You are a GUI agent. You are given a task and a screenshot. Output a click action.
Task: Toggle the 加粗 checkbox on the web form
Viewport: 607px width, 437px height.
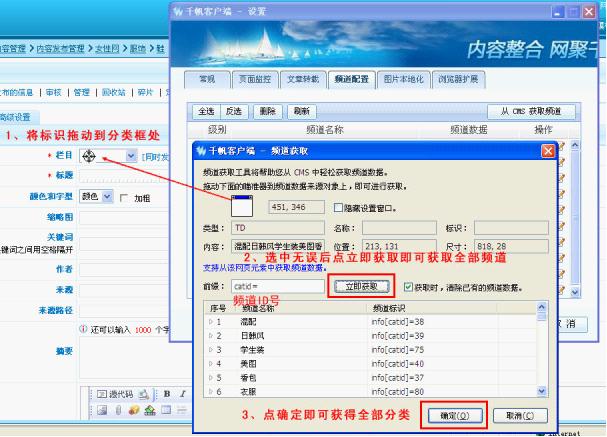click(x=124, y=198)
